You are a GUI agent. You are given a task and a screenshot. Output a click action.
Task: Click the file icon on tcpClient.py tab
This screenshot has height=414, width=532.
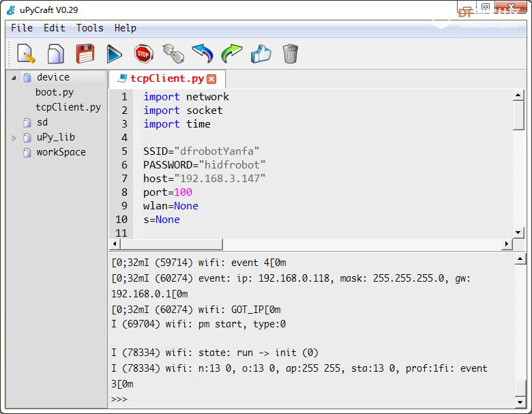tap(122, 78)
